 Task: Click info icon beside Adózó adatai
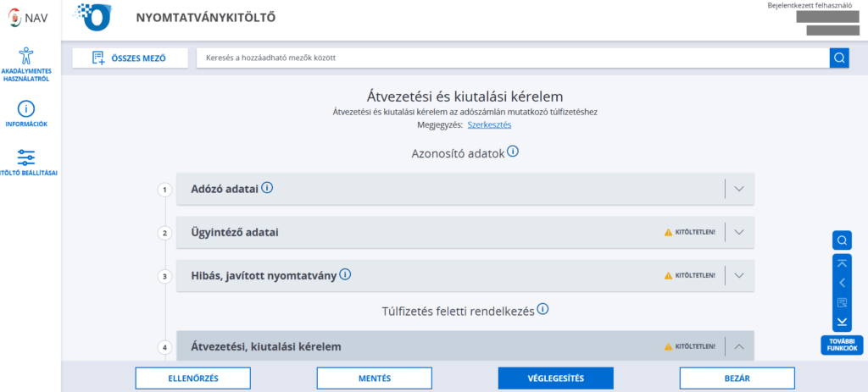pos(267,188)
